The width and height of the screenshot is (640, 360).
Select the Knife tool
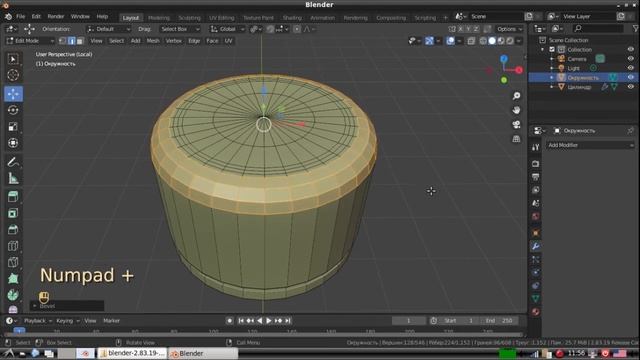pyautogui.click(x=13, y=262)
